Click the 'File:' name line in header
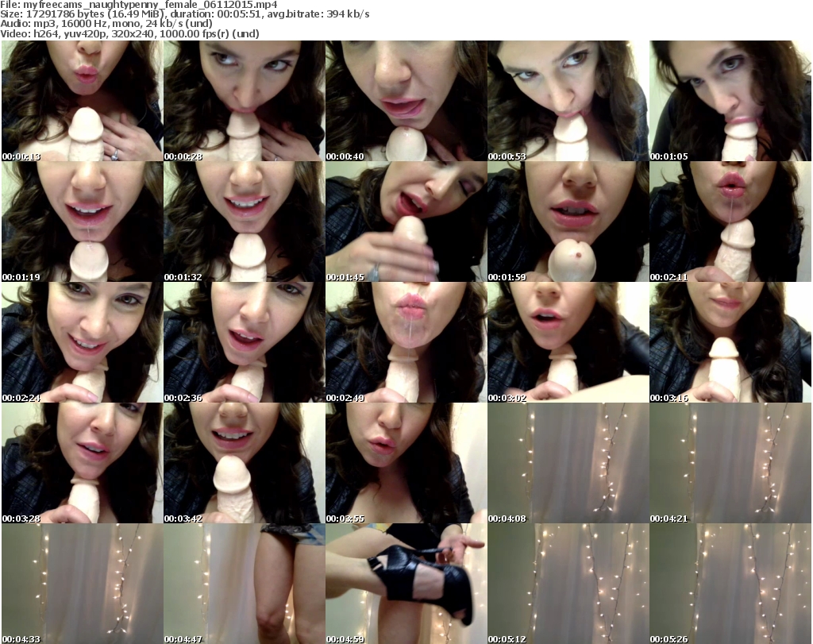The width and height of the screenshot is (813, 644). 139,5
